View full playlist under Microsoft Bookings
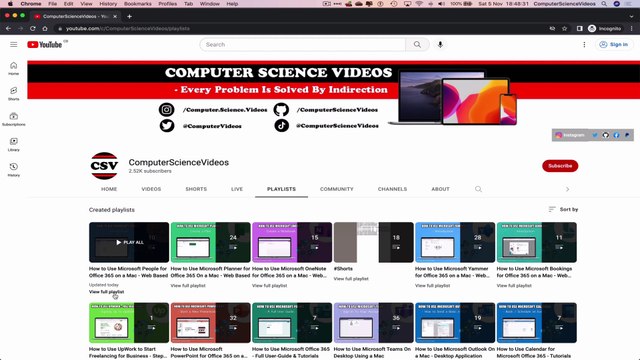The height and width of the screenshot is (360, 640). (x=514, y=286)
